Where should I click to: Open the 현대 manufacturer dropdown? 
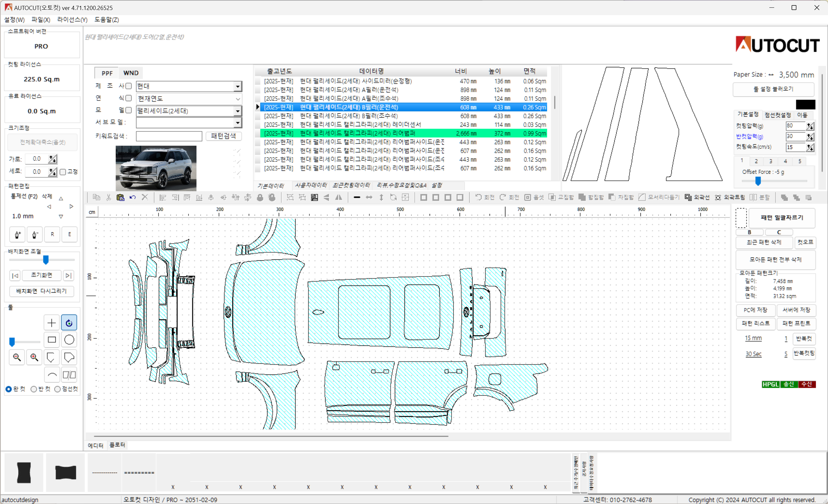click(238, 86)
